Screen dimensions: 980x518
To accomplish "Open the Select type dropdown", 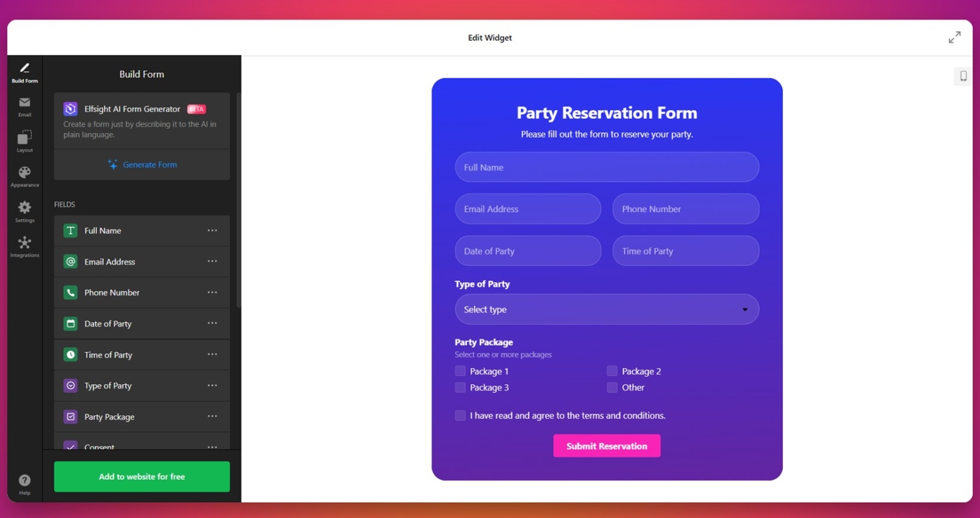I will pyautogui.click(x=606, y=309).
